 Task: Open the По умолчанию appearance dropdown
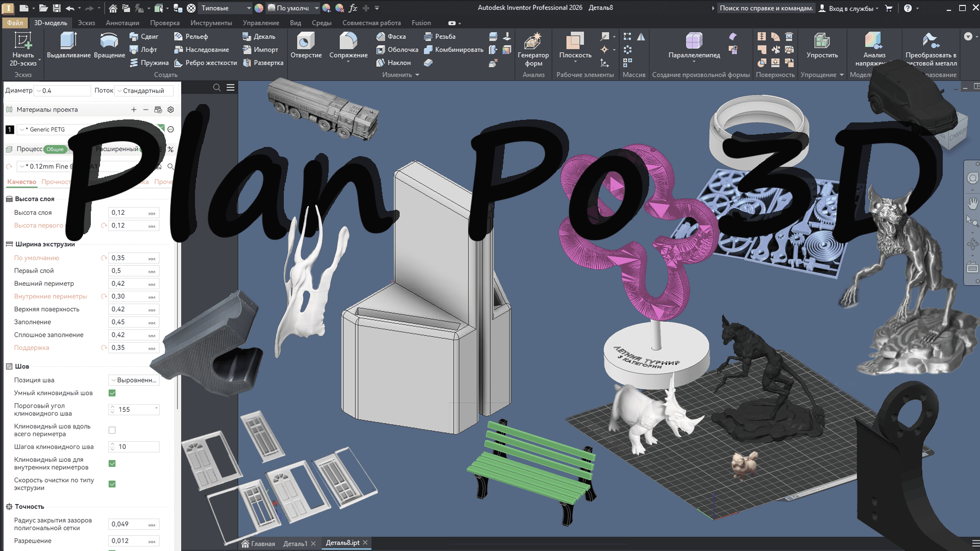pyautogui.click(x=293, y=8)
